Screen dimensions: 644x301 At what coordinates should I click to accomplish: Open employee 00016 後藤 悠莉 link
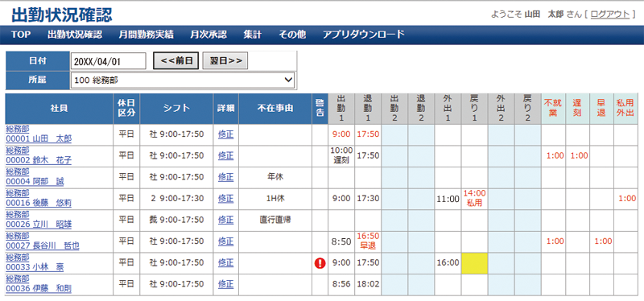39,203
